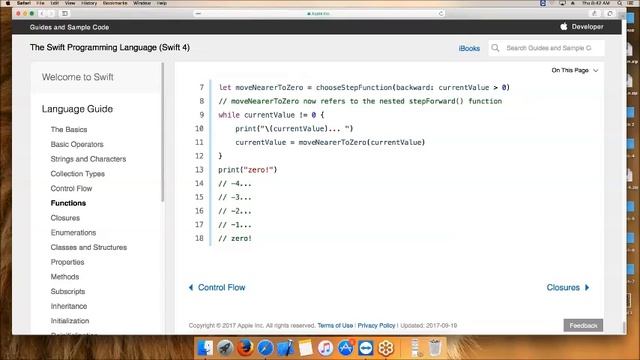Click the iBooks link
Screen dimensions: 640x360
[x=469, y=48]
